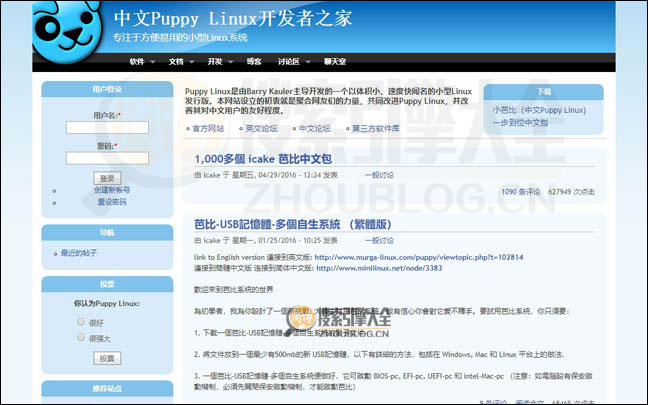648x405 pixels.
Task: Open the 文档 menu
Action: coord(176,62)
